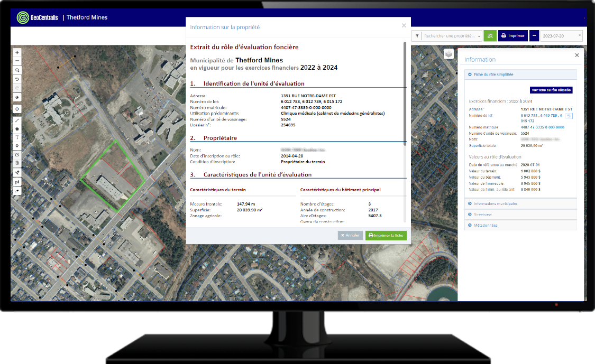Click 'Propriétaire du terrain' value
This screenshot has height=364, width=595.
pos(303,162)
